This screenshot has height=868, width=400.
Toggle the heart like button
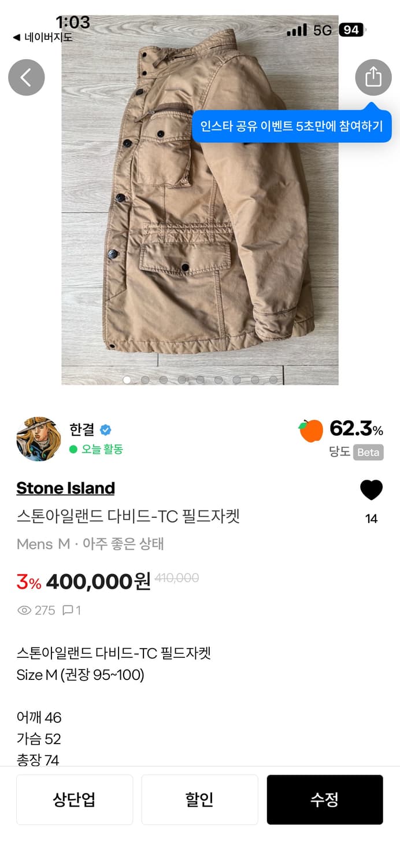[x=371, y=490]
